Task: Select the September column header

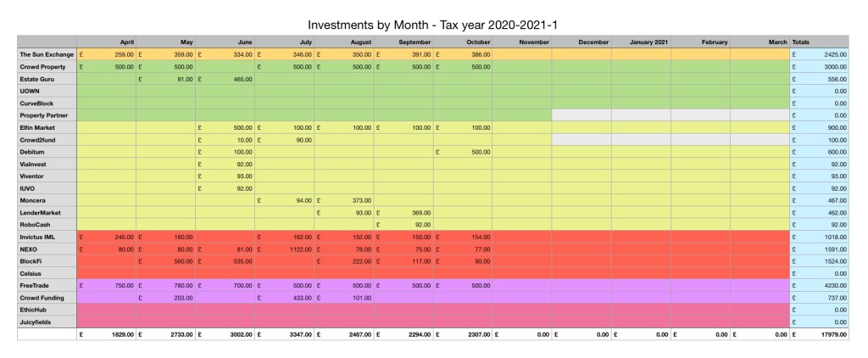Action: tap(414, 42)
